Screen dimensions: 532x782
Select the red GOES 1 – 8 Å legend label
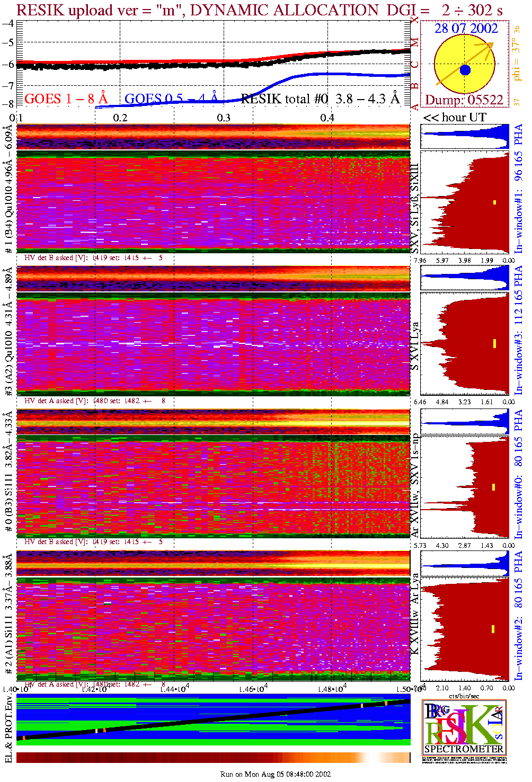point(66,99)
